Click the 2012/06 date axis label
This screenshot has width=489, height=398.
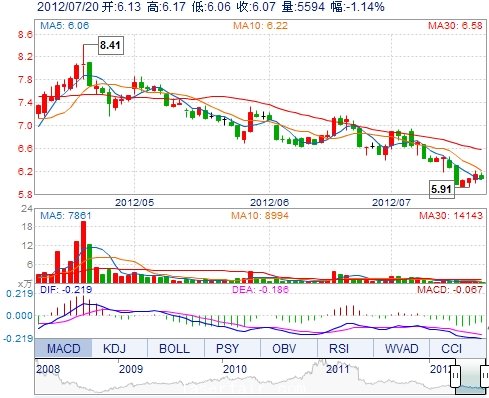(x=269, y=202)
